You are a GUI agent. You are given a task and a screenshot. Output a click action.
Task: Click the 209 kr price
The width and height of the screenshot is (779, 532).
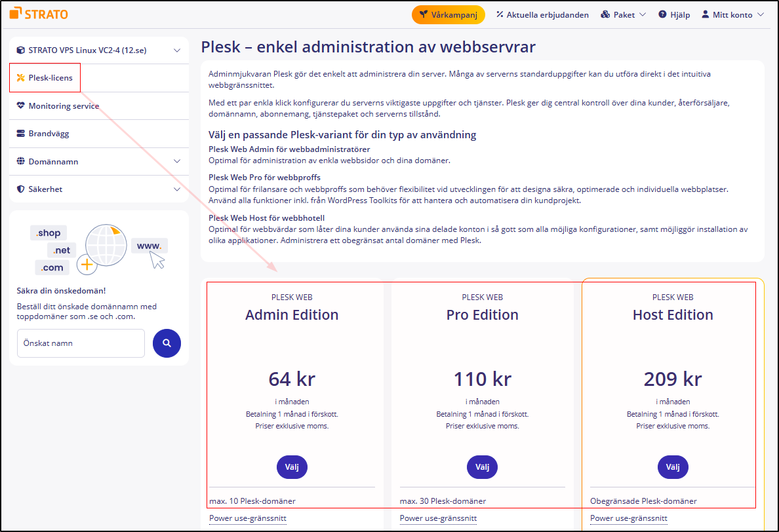[x=673, y=379]
